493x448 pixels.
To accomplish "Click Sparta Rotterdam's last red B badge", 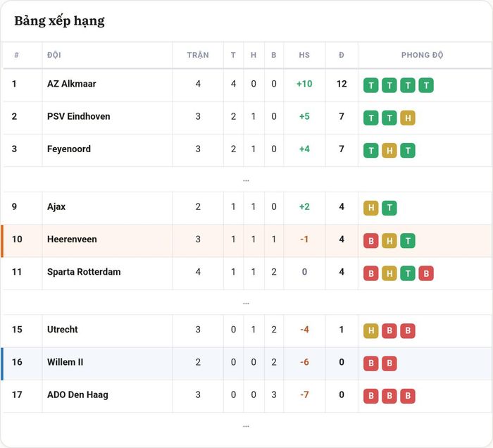I will [x=426, y=273].
